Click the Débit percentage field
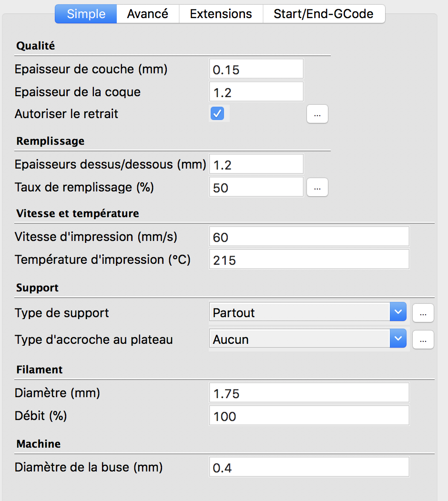448x501 pixels. (x=309, y=416)
